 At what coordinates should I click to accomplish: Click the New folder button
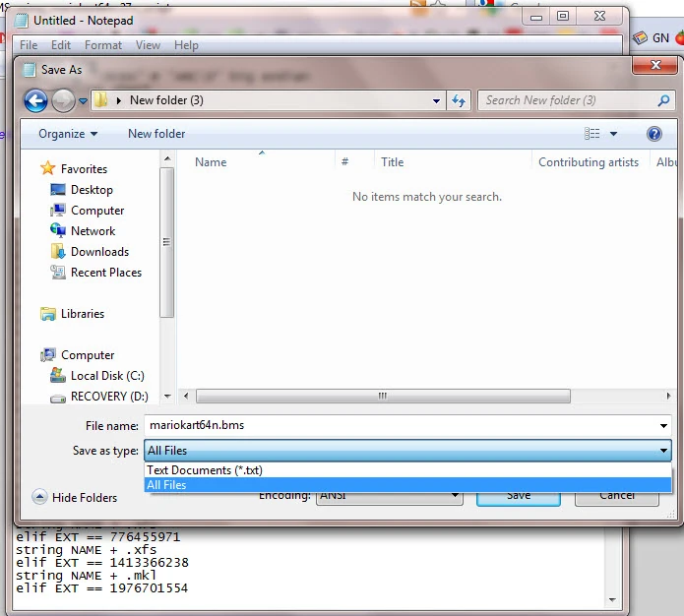(x=156, y=134)
